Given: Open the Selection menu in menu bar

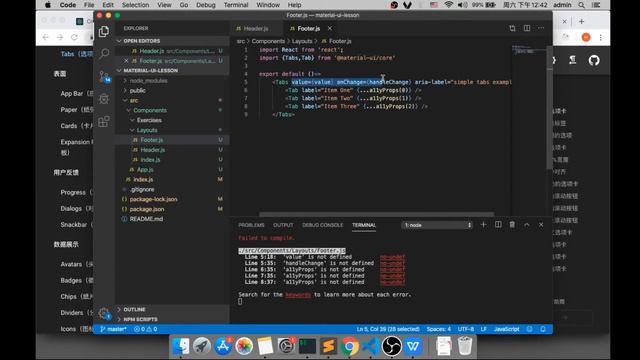Looking at the screenshot, I should [x=136, y=5].
